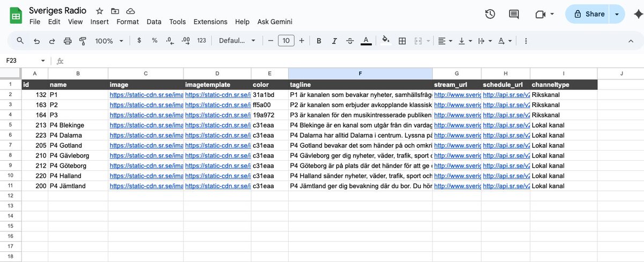Star the Sveriges Radio document

99,11
